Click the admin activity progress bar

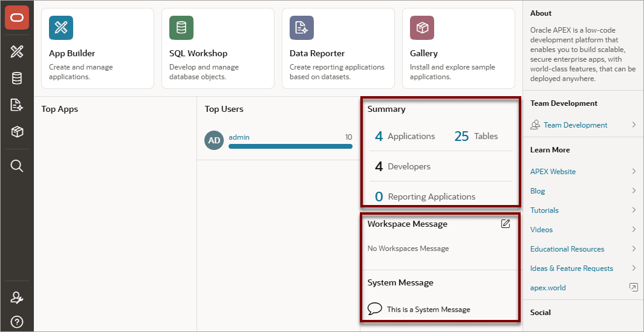click(290, 146)
